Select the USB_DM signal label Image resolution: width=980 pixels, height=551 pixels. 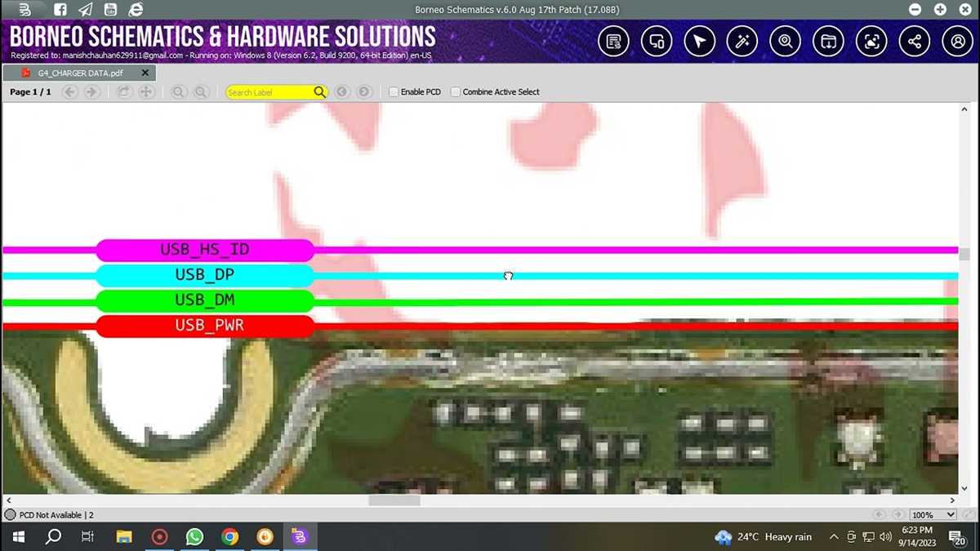click(x=205, y=300)
